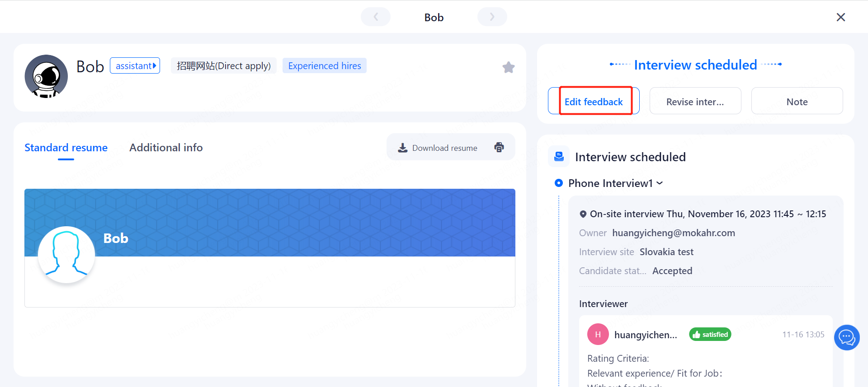Click the Experienced hires tag
The height and width of the screenshot is (387, 868).
click(x=324, y=66)
